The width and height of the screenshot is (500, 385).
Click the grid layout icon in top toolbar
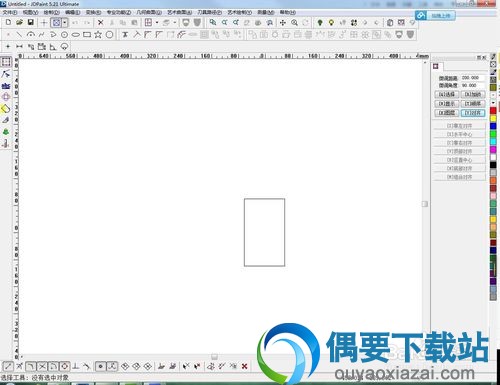[148, 22]
